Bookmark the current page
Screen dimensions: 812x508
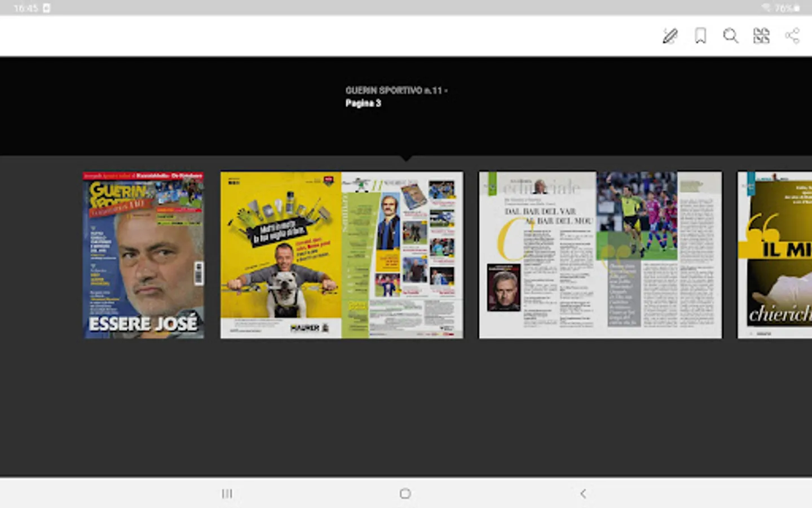(700, 36)
